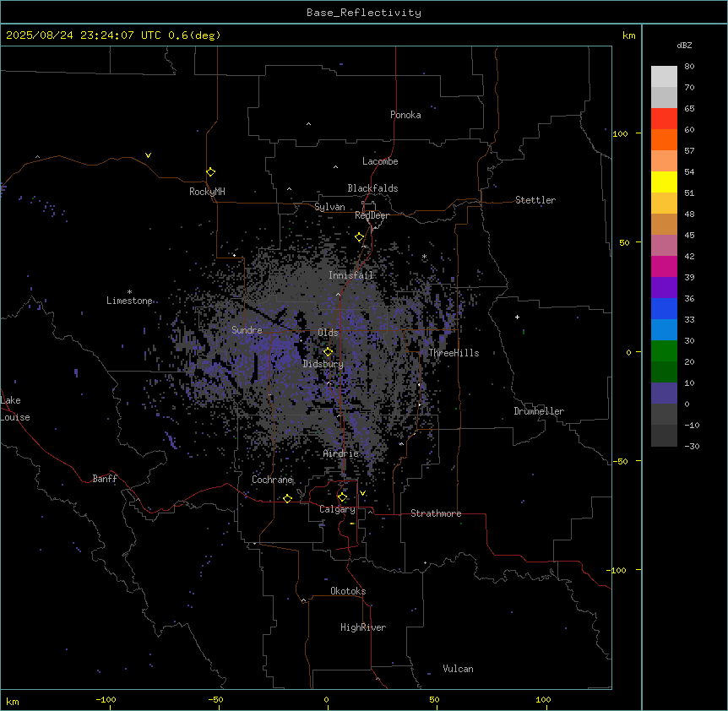Screen dimensions: 728x711
Task: Click the Sylvan label on the map
Action: pyautogui.click(x=329, y=207)
